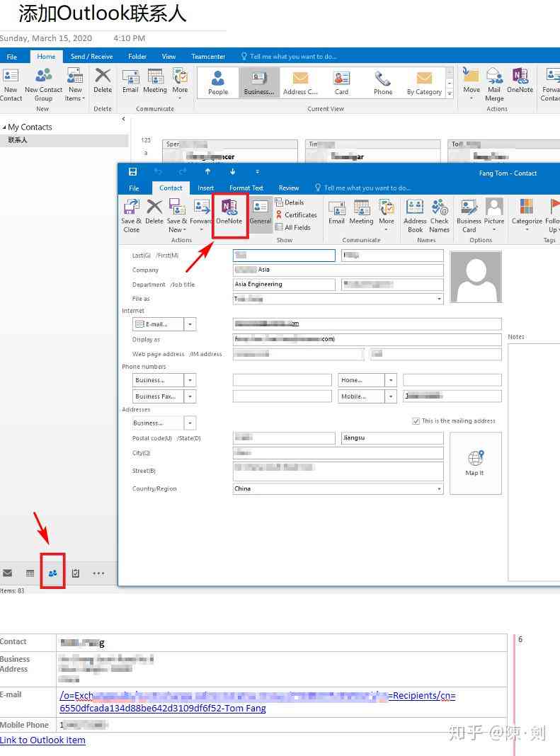The height and width of the screenshot is (756, 560).
Task: Expand Current View gallery more arrow
Action: pos(450,93)
